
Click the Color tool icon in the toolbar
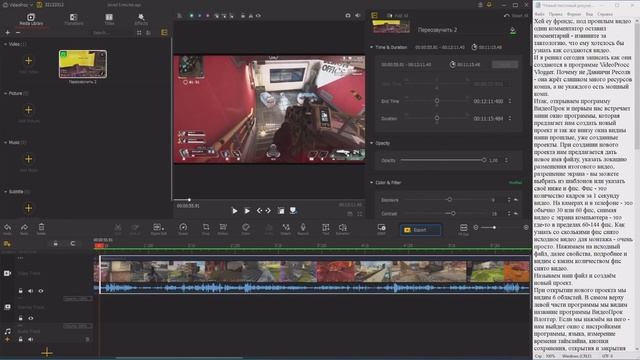coord(246,227)
